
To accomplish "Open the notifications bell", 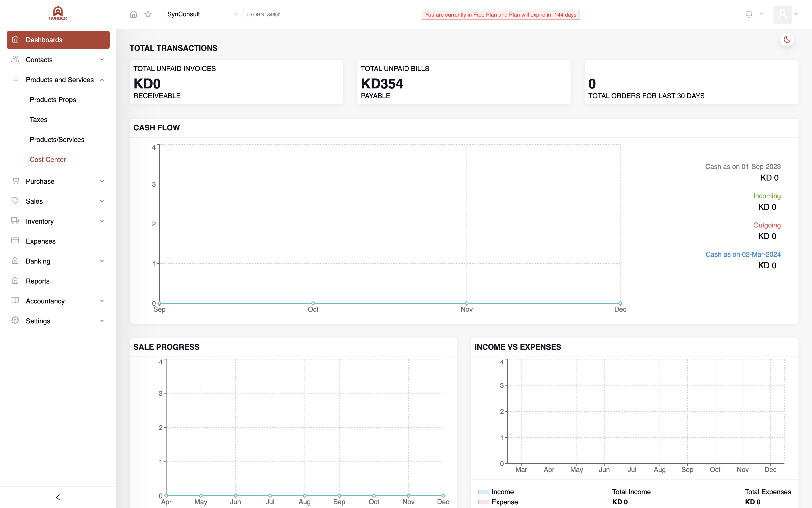I will 749,14.
